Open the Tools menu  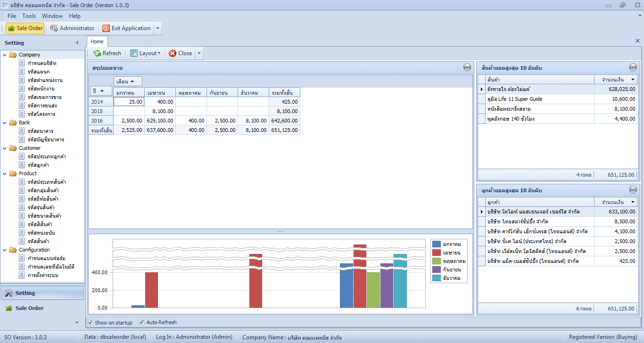tap(29, 16)
